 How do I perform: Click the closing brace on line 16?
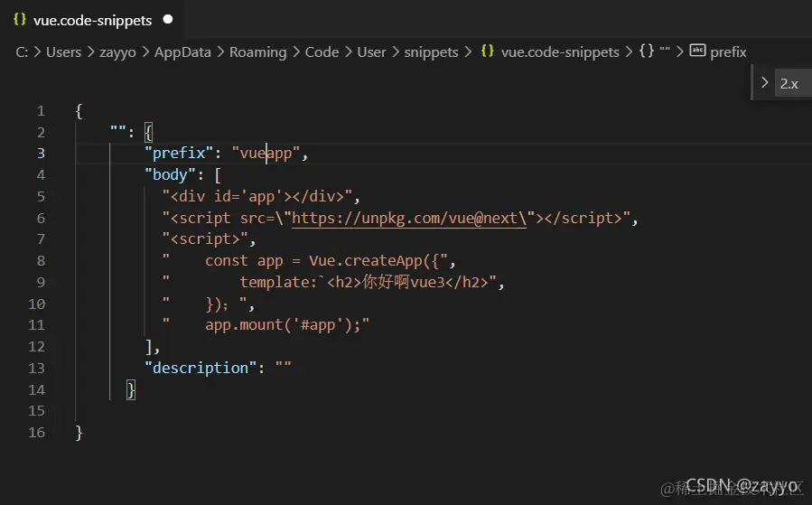pos(79,433)
